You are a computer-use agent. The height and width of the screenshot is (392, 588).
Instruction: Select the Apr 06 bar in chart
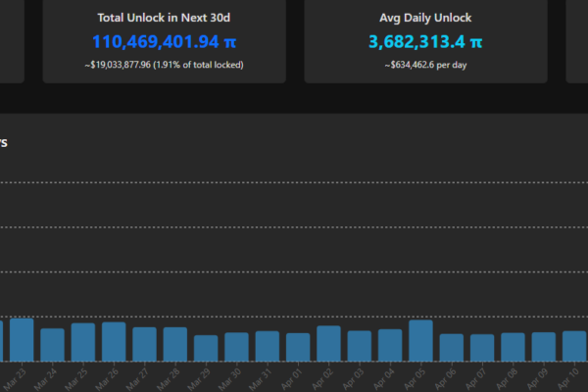pyautogui.click(x=452, y=348)
